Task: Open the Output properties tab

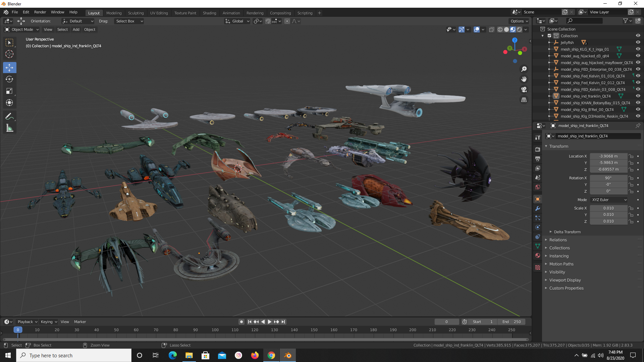Action: click(538, 159)
